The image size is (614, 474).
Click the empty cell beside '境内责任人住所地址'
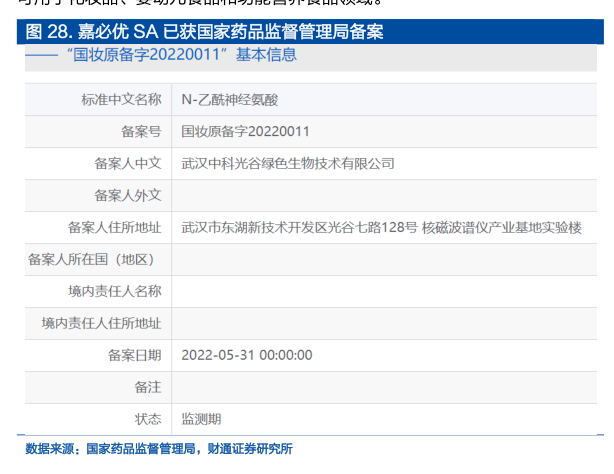[x=380, y=323]
